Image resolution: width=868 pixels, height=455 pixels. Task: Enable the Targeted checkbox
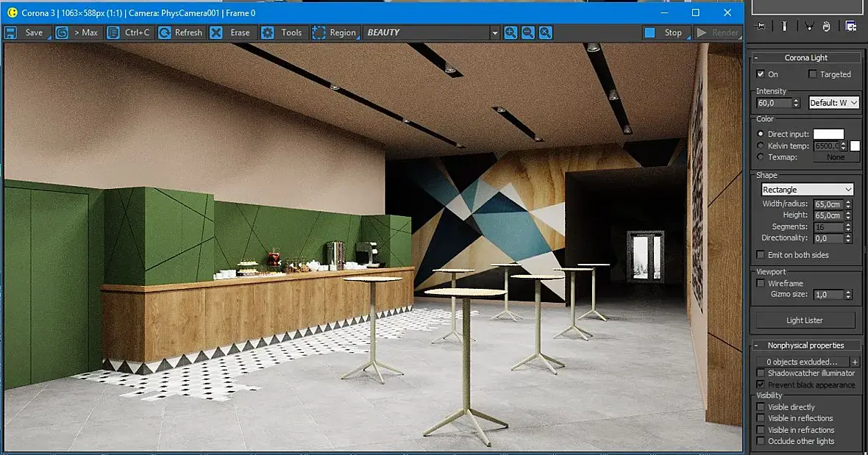[x=812, y=74]
